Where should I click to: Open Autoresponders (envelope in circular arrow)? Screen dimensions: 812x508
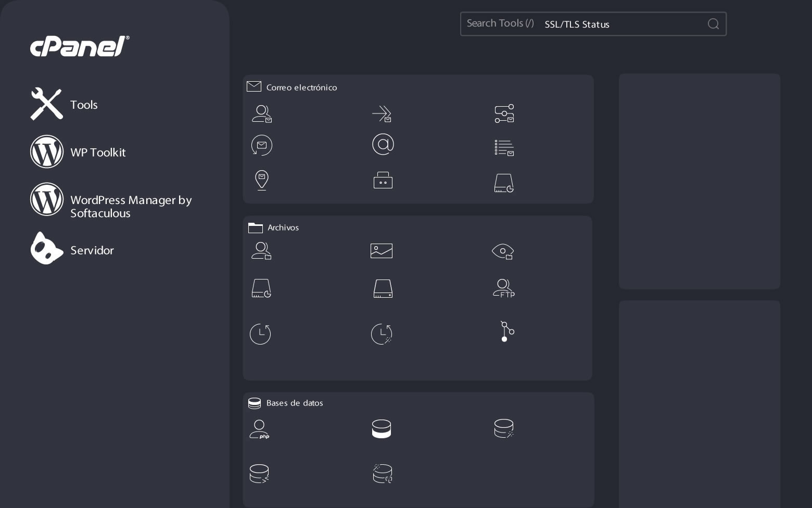[x=261, y=145]
